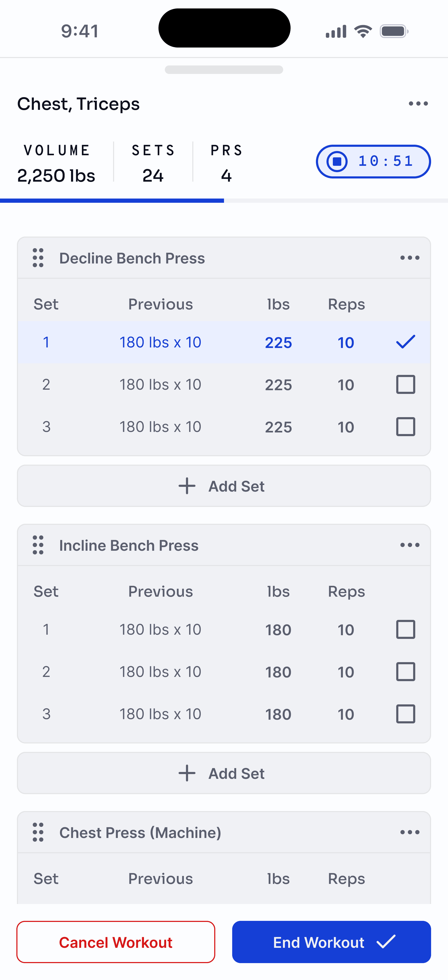Check off Incline Bench Press set 1
The image size is (448, 980).
(405, 629)
